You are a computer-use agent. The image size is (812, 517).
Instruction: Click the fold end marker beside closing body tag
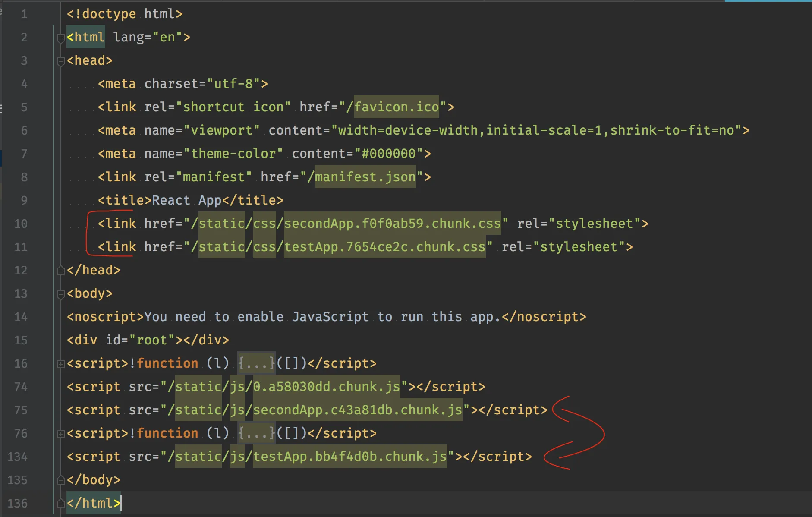coord(60,480)
